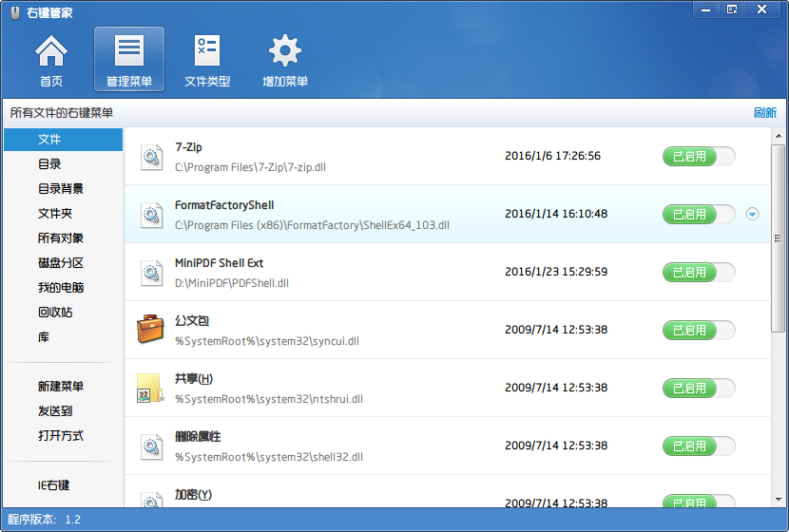
Task: Click the 删除属性 dll file icon
Action: (151, 446)
